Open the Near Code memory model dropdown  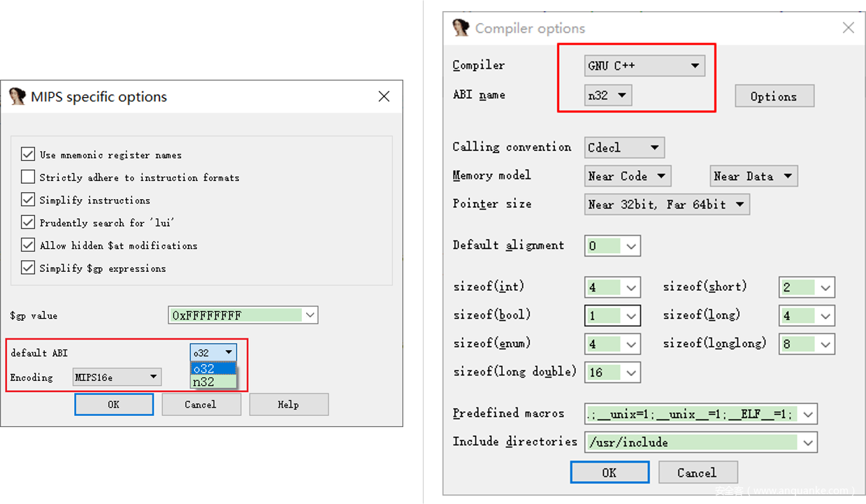click(628, 176)
